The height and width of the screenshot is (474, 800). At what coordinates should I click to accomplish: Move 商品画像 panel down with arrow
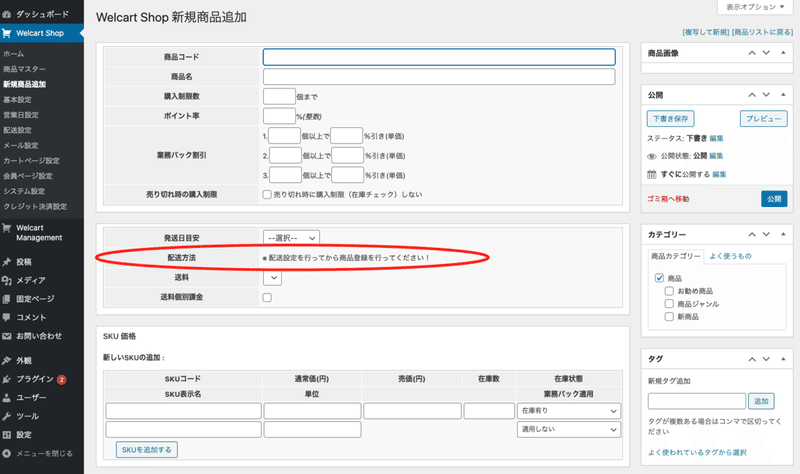[766, 53]
